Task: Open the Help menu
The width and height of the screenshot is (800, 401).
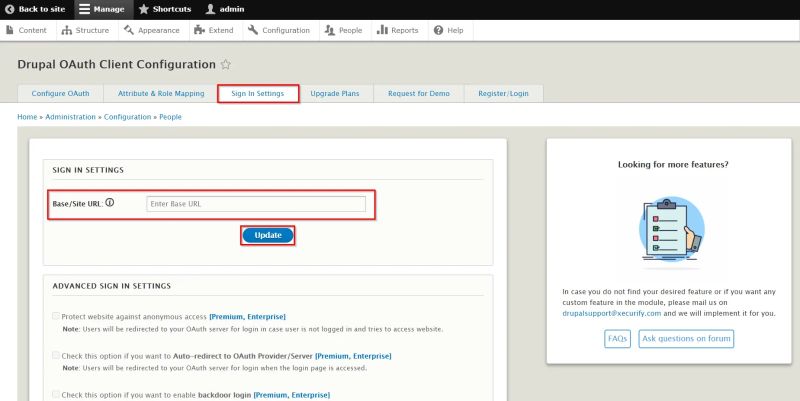Action: pyautogui.click(x=449, y=30)
